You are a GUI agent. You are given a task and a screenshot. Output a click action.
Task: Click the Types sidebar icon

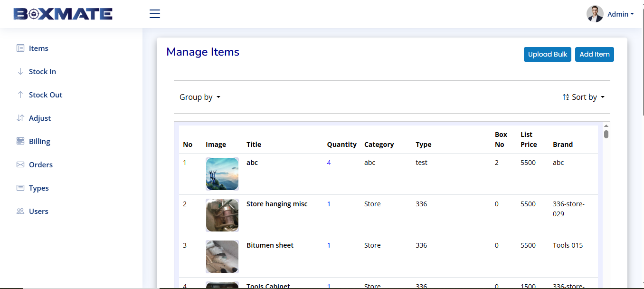(20, 188)
